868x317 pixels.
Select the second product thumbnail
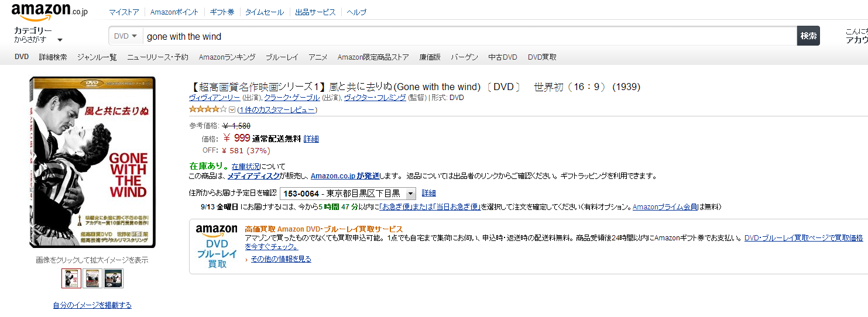(x=92, y=278)
